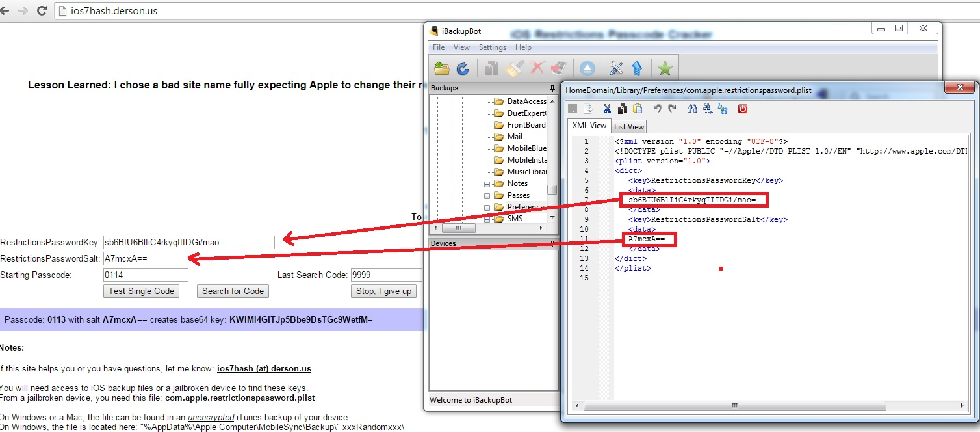Screen dimensions: 980x432
Task: Click the blue refresh icon in iBackupBot toolbar
Action: pyautogui.click(x=463, y=68)
